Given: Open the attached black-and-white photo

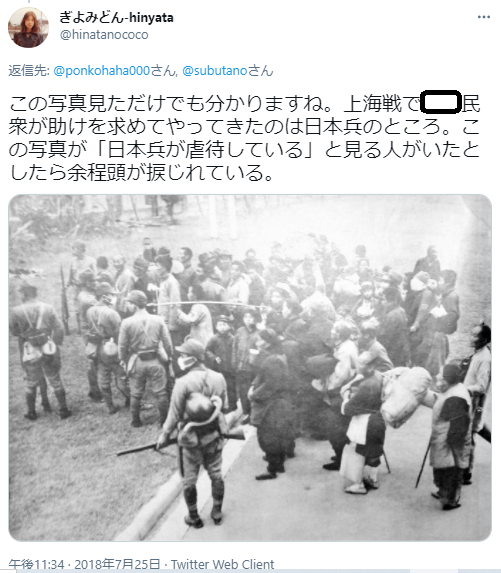Looking at the screenshot, I should 250,368.
